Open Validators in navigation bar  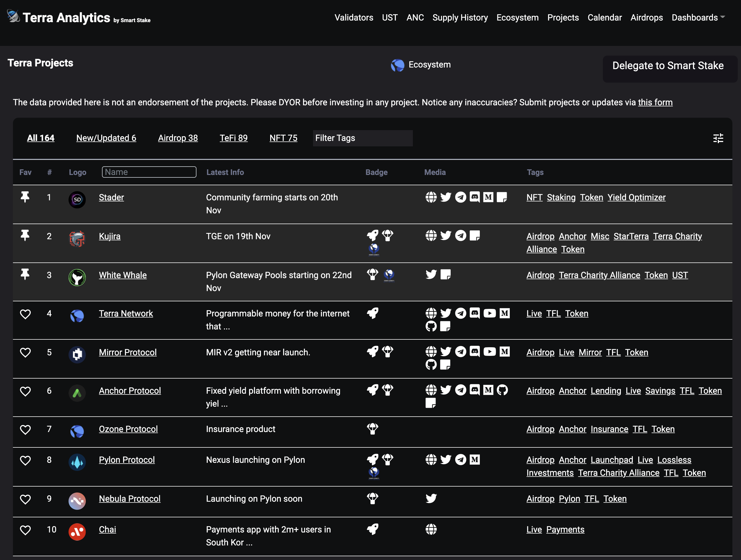(353, 18)
